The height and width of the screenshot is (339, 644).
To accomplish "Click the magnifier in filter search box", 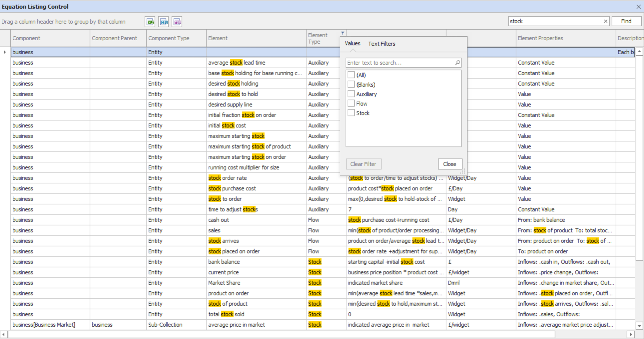I will coord(458,63).
